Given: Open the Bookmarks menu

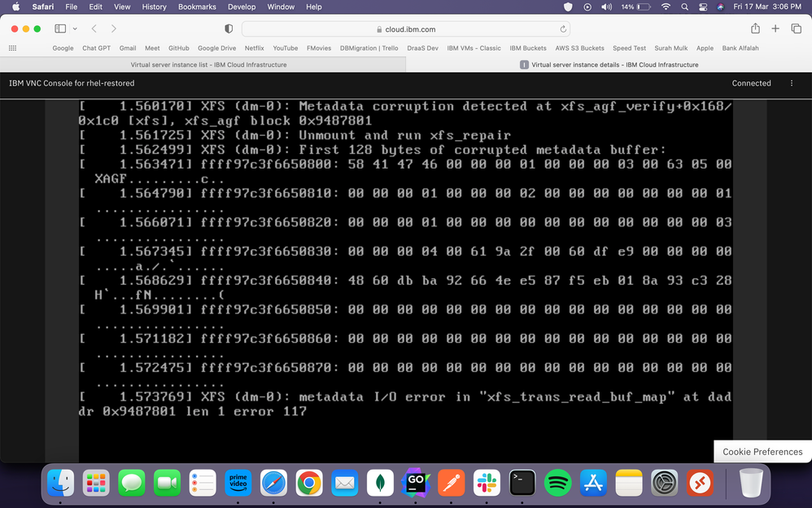Looking at the screenshot, I should (198, 7).
